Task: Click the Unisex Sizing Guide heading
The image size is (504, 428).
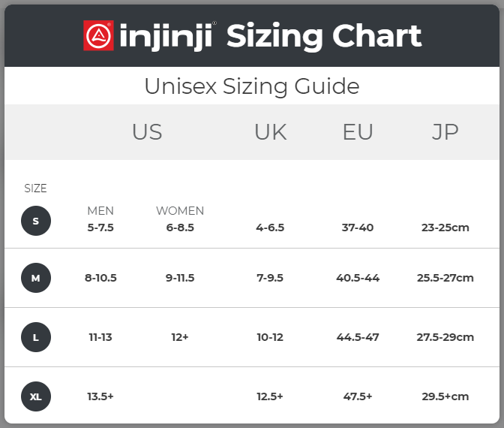Action: (x=252, y=86)
